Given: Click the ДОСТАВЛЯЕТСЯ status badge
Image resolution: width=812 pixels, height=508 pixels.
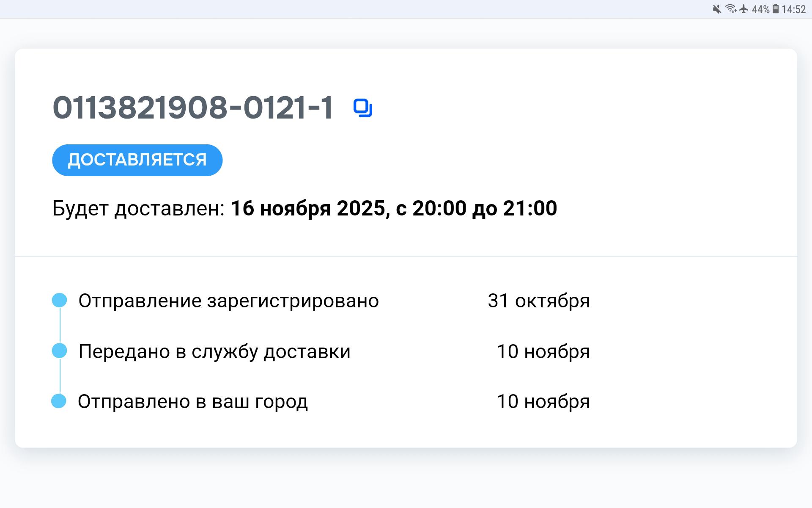Looking at the screenshot, I should point(137,160).
